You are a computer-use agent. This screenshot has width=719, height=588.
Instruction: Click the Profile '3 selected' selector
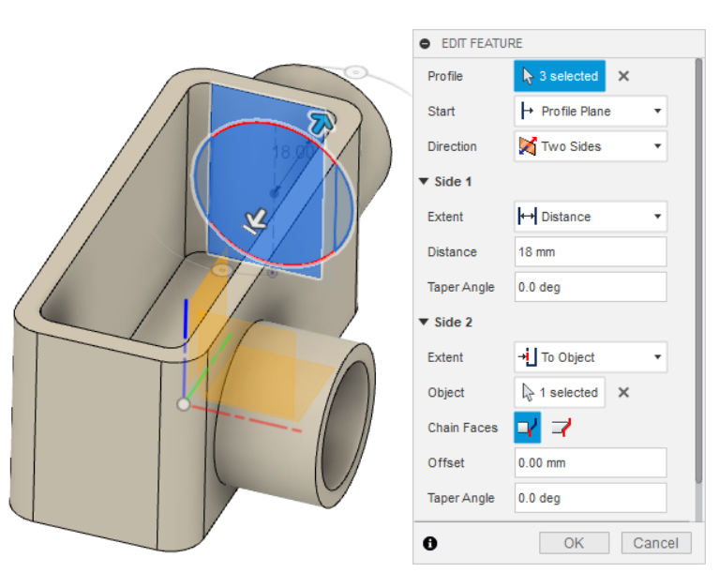[560, 76]
